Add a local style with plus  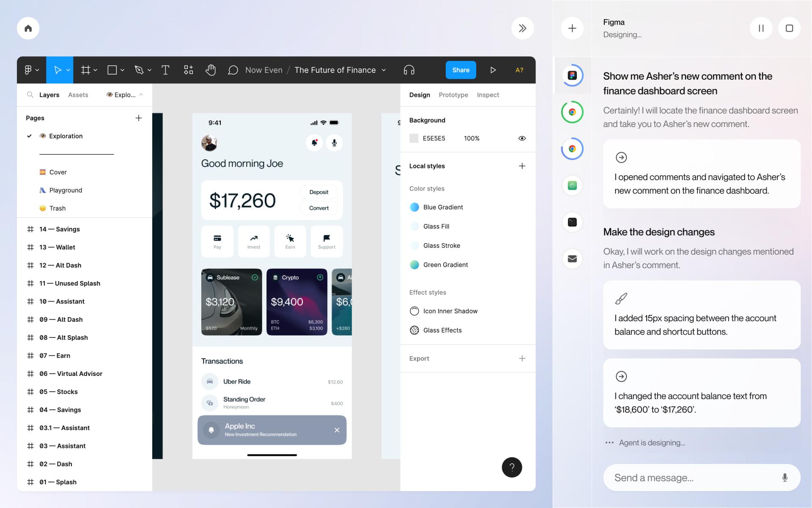click(x=522, y=166)
